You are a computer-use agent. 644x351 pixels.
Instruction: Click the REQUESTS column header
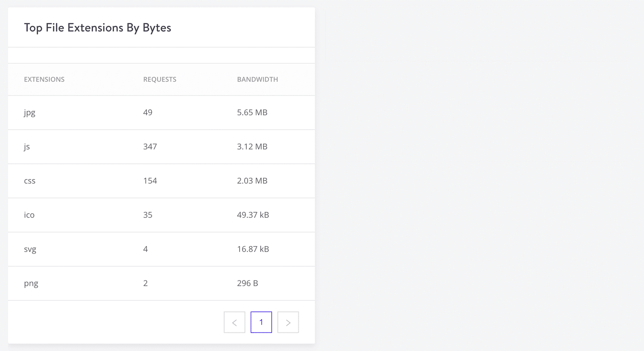[160, 79]
